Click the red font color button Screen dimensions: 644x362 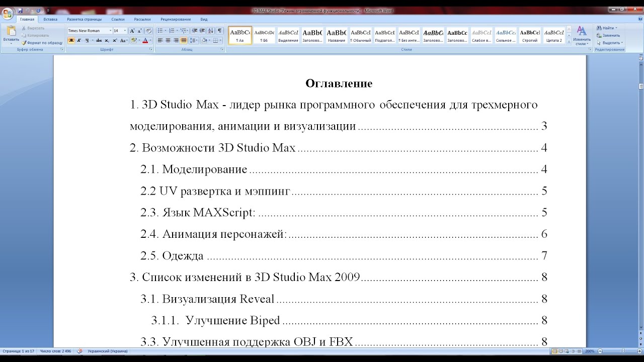pyautogui.click(x=145, y=40)
